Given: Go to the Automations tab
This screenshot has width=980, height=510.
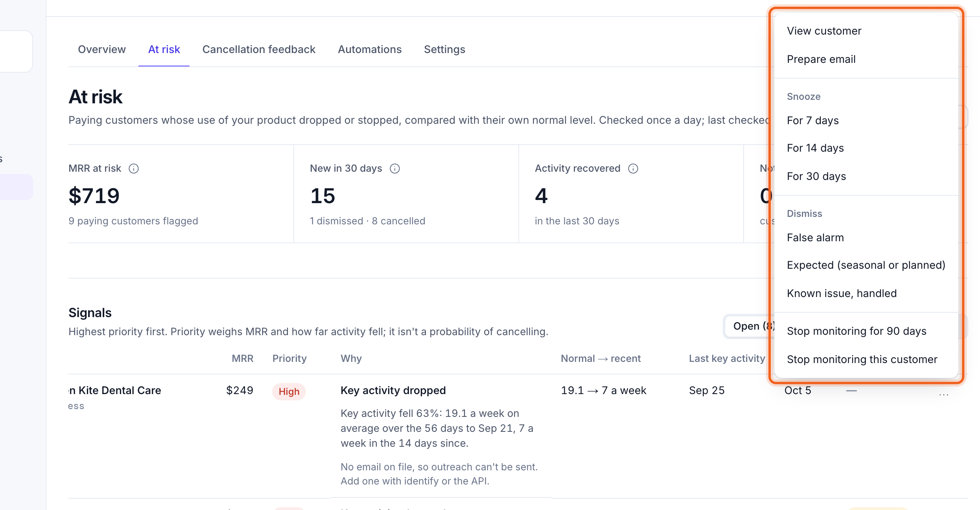Looking at the screenshot, I should click(x=370, y=50).
